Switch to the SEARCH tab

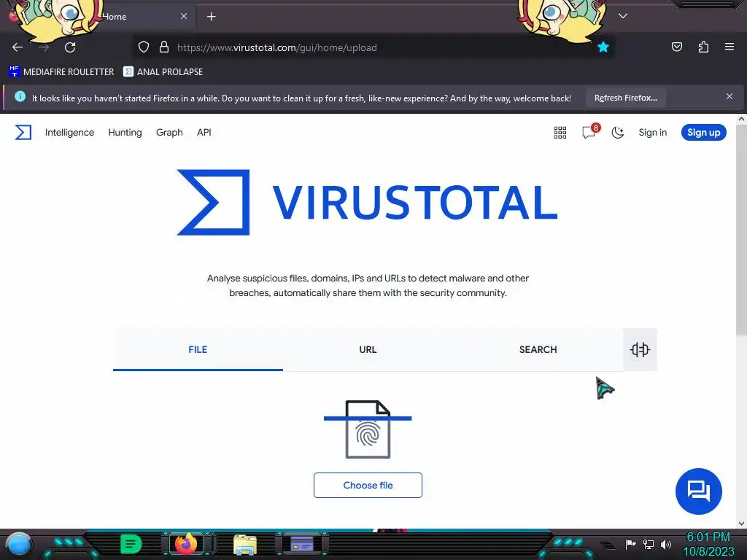(x=538, y=349)
